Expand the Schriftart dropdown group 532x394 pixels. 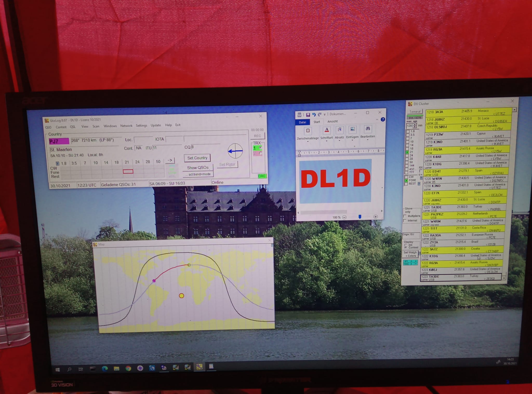point(327,138)
